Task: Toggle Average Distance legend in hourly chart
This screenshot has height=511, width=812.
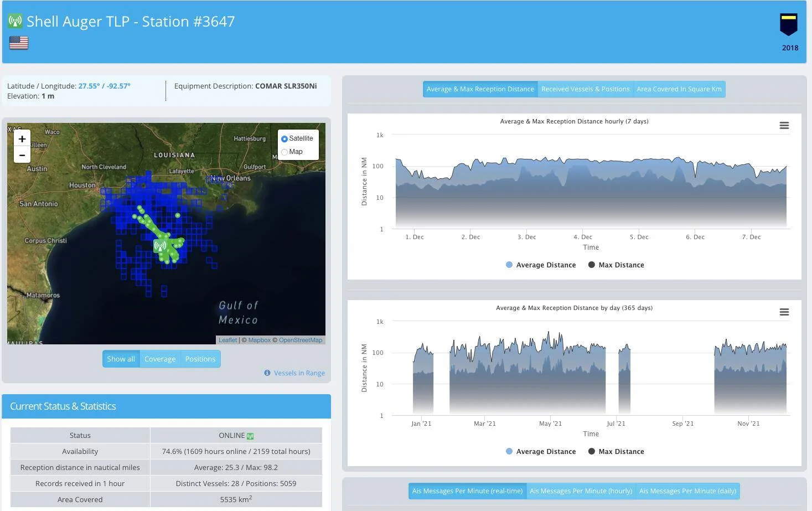Action: coord(541,265)
